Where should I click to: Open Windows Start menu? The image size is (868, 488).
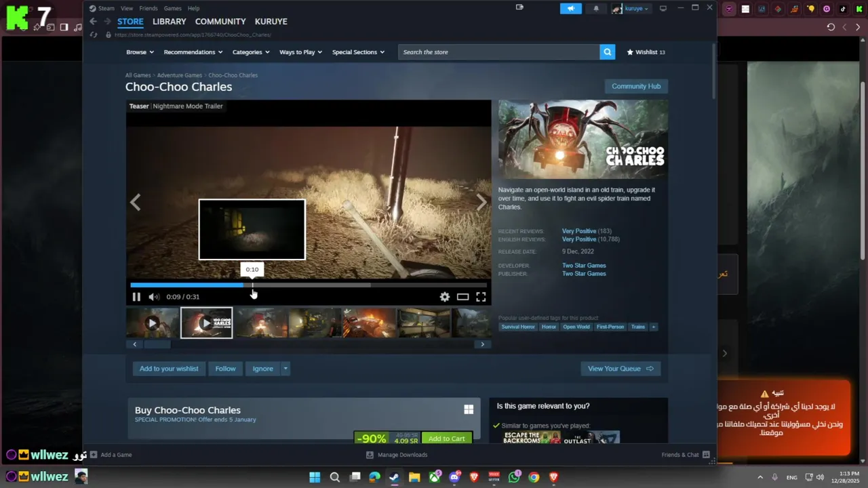(315, 477)
